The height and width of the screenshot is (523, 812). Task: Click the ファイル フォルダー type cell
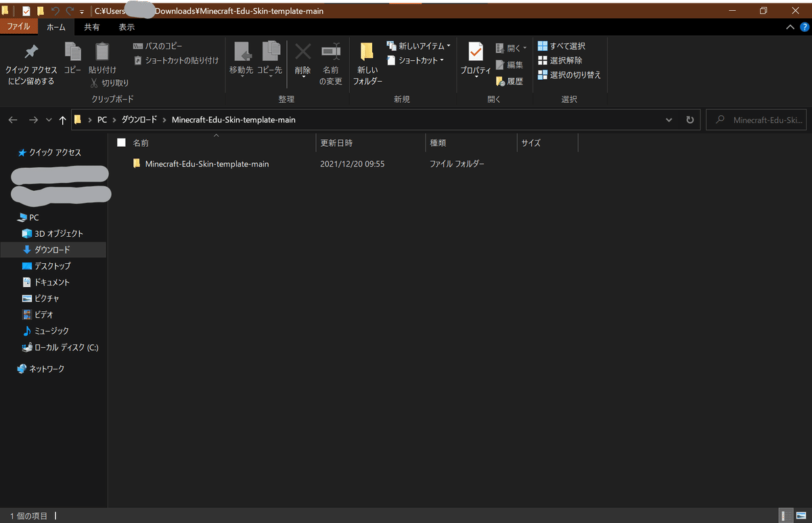(x=457, y=164)
